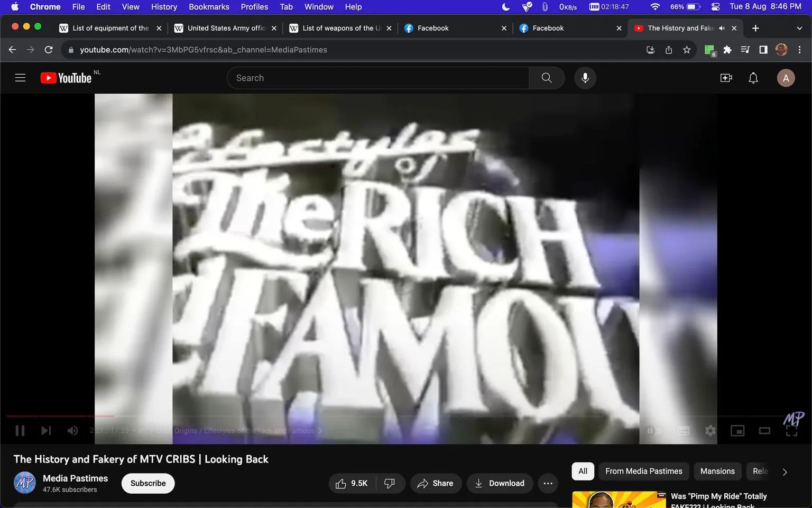Viewport: 812px width, 508px height.
Task: Like the video with thumbs up
Action: pyautogui.click(x=352, y=483)
